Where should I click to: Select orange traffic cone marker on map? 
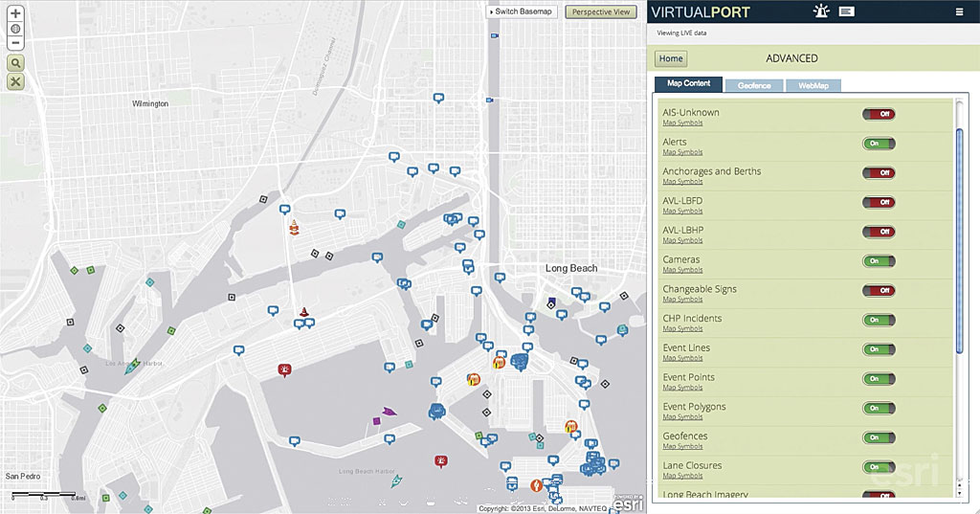(294, 228)
